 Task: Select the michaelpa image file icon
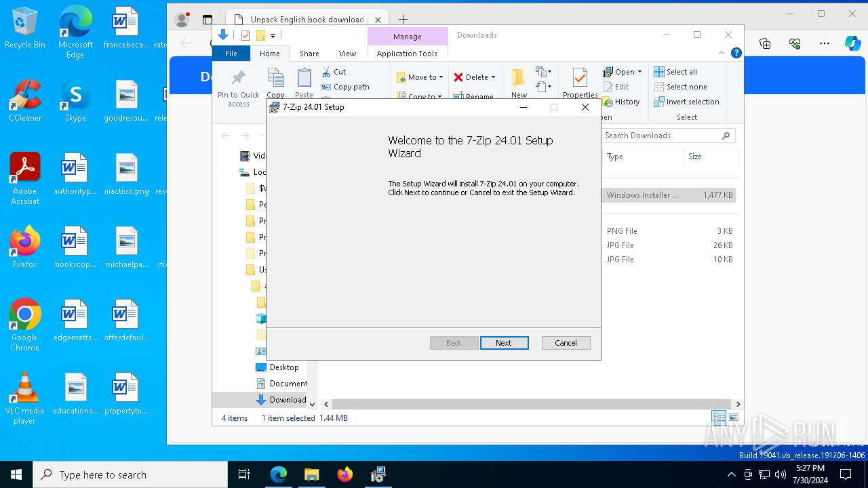(x=126, y=247)
